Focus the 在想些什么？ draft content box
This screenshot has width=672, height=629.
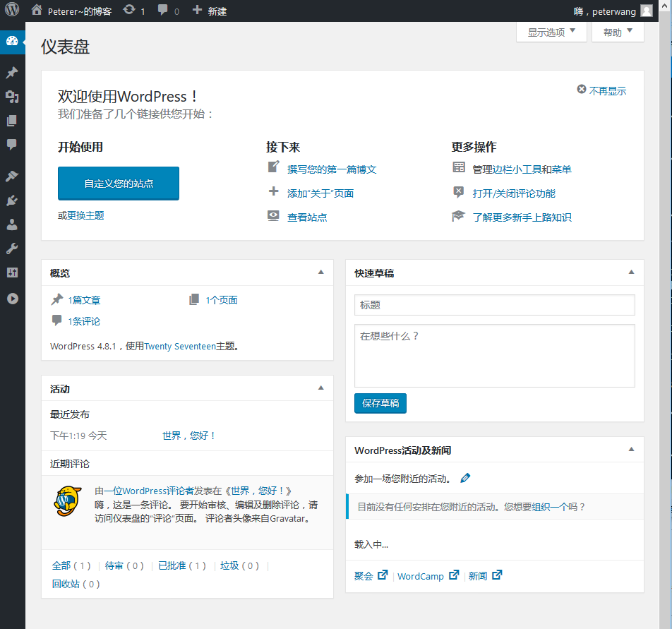pos(495,356)
